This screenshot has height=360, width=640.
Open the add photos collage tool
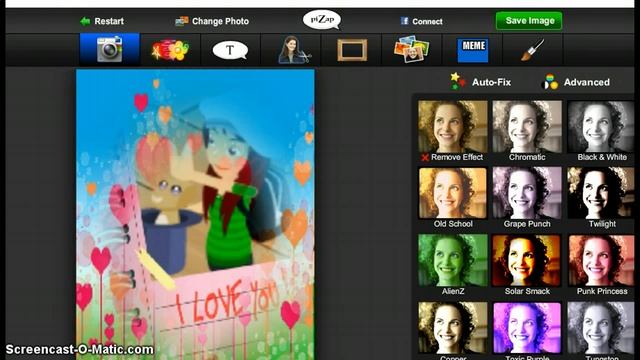(411, 49)
